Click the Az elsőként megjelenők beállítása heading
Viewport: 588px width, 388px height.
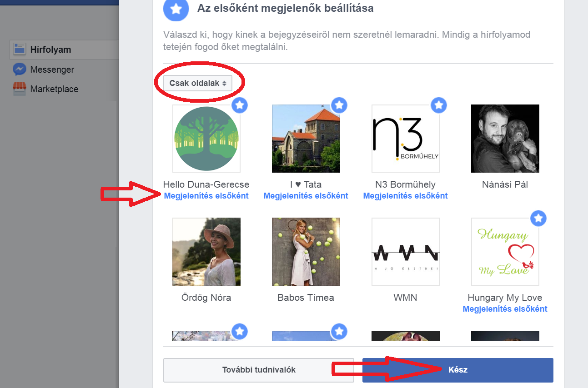pos(286,8)
